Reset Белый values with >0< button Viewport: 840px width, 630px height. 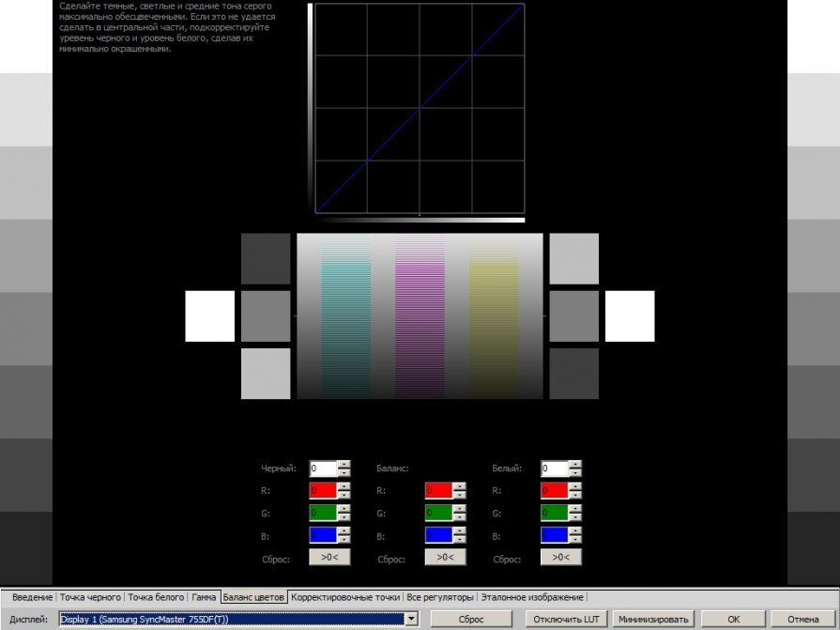pos(561,557)
